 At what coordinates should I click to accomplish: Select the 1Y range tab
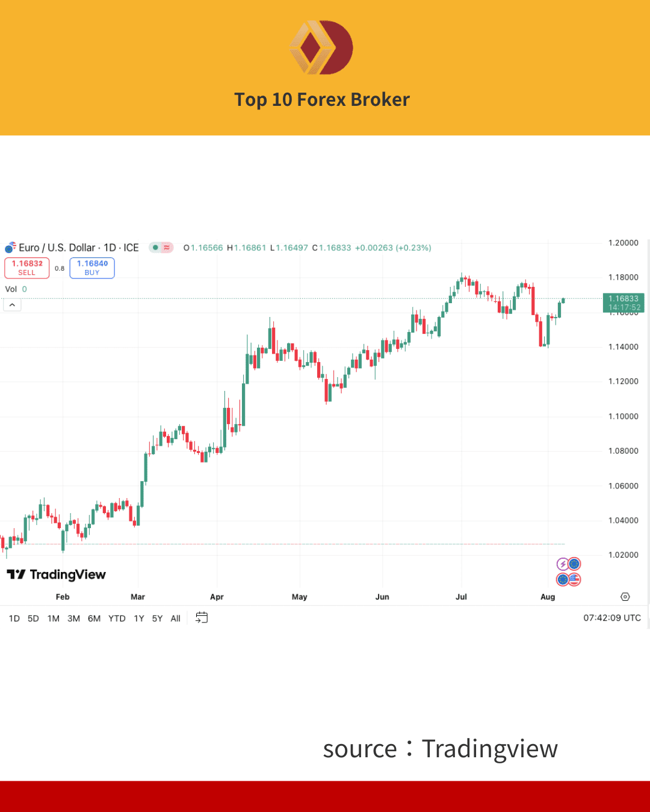138,618
